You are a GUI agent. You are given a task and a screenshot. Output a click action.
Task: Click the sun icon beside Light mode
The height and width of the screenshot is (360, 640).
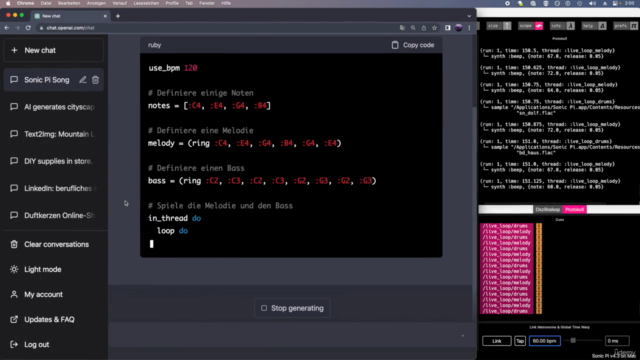(x=14, y=269)
